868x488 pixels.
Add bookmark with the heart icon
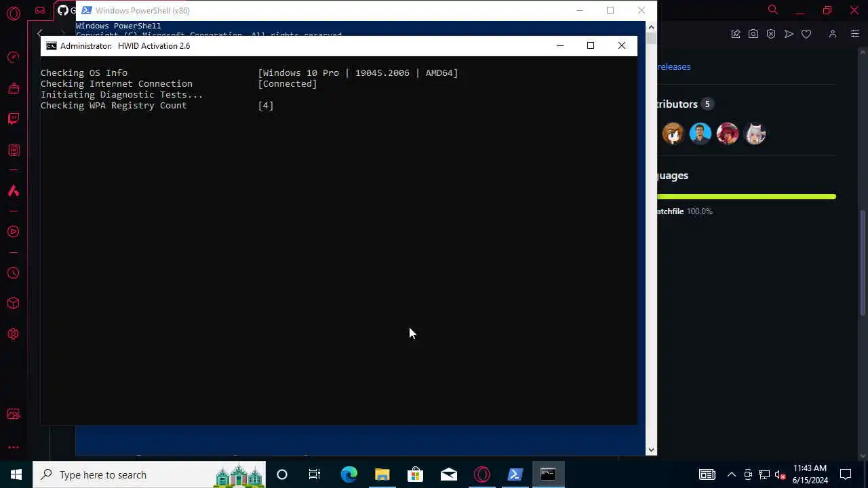point(806,34)
